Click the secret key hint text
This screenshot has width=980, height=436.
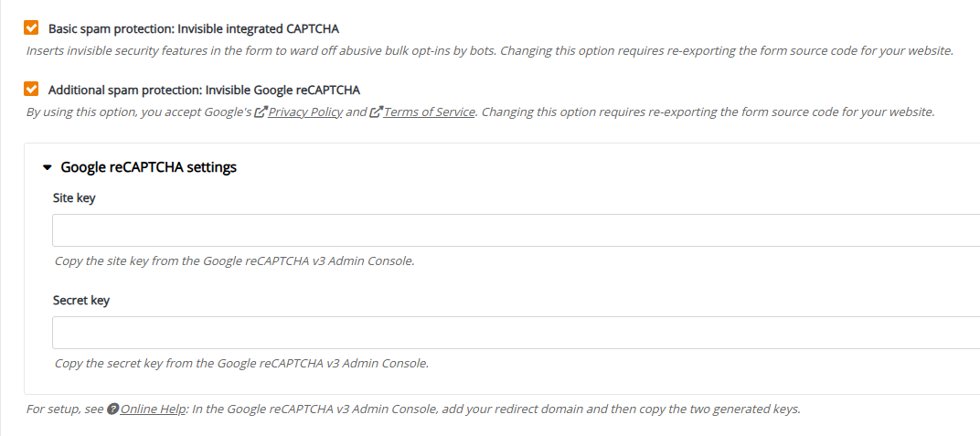pos(241,364)
